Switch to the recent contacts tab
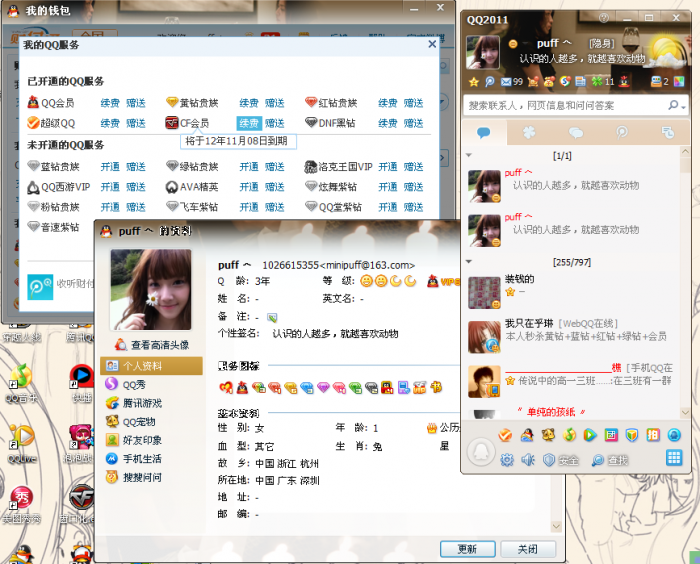Viewport: 700px width, 564px height. pyautogui.click(x=668, y=133)
